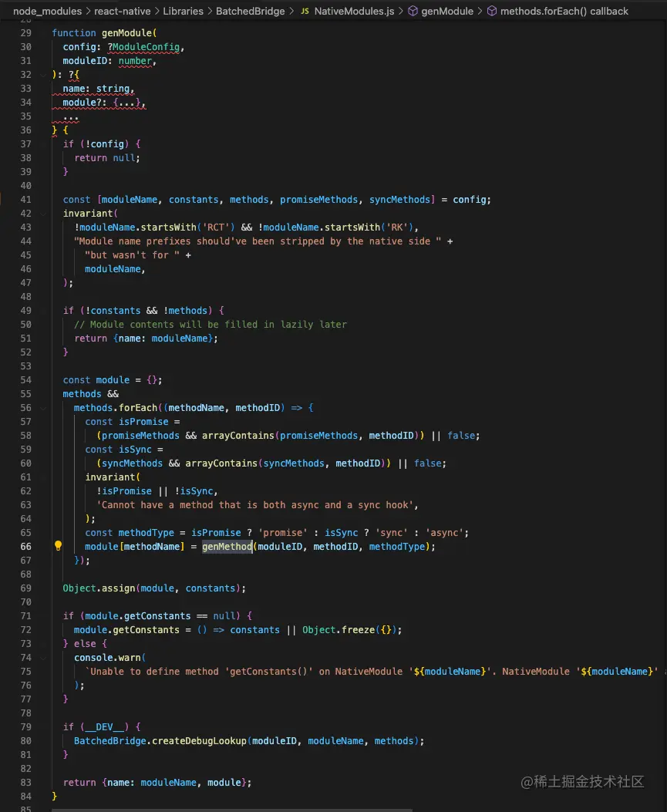The width and height of the screenshot is (667, 812).
Task: Click Object.freeze on line 72
Action: 339,630
